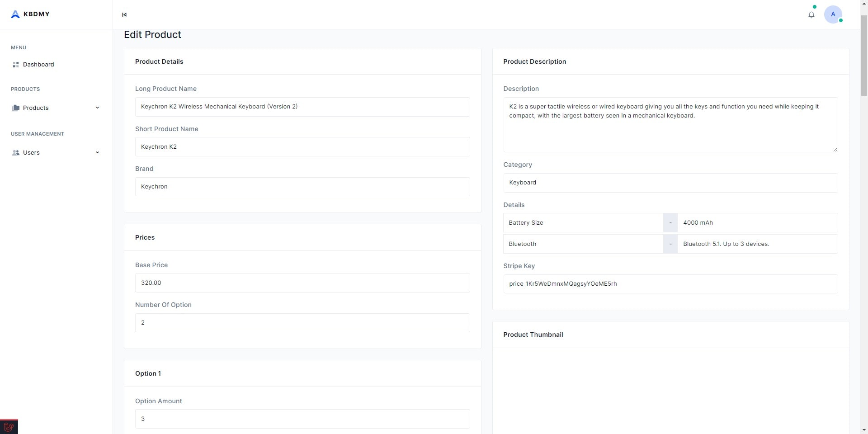
Task: Click the Product Description card title
Action: coord(534,61)
